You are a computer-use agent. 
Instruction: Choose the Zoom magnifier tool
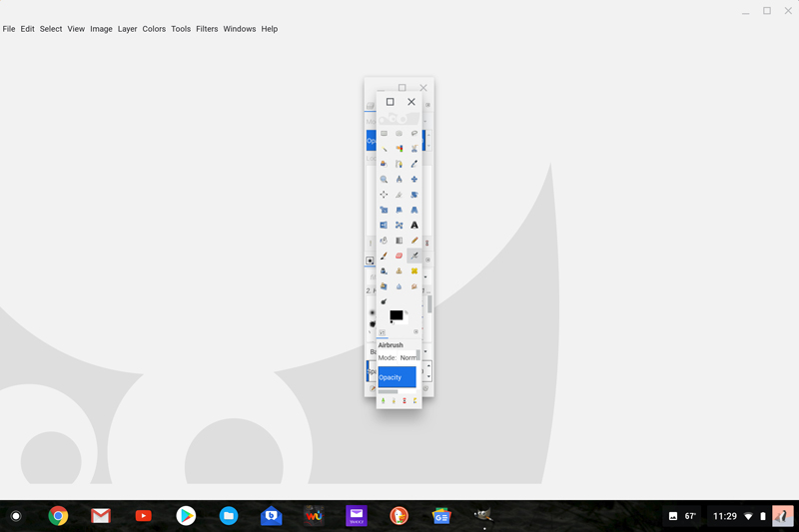pyautogui.click(x=384, y=180)
